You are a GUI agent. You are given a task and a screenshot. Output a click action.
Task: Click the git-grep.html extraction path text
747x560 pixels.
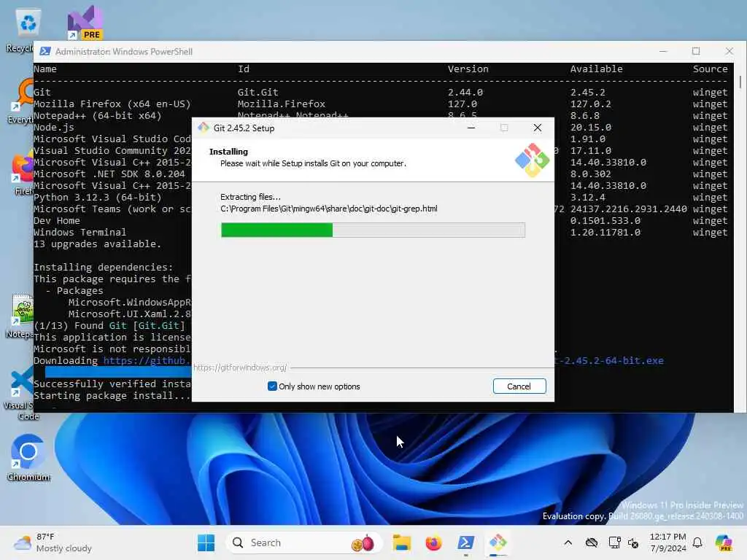click(x=329, y=209)
